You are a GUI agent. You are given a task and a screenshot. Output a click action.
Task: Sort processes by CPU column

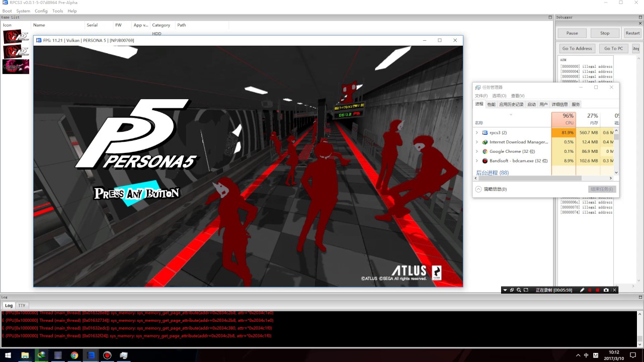(563, 119)
